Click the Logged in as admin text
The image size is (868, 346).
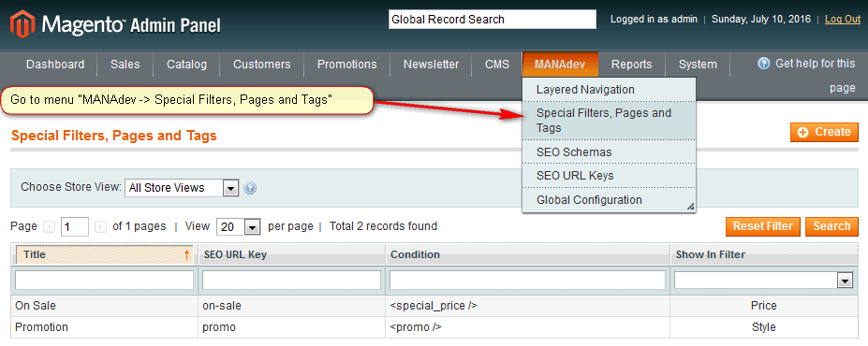pyautogui.click(x=654, y=20)
